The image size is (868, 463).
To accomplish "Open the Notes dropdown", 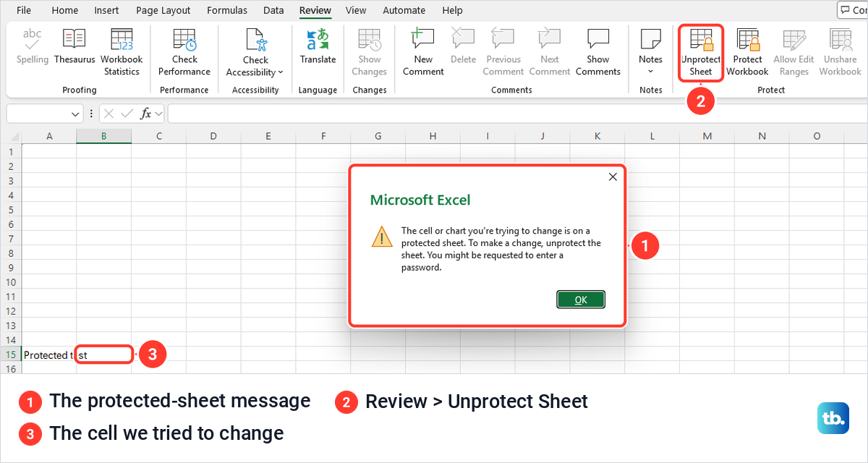I will click(650, 52).
